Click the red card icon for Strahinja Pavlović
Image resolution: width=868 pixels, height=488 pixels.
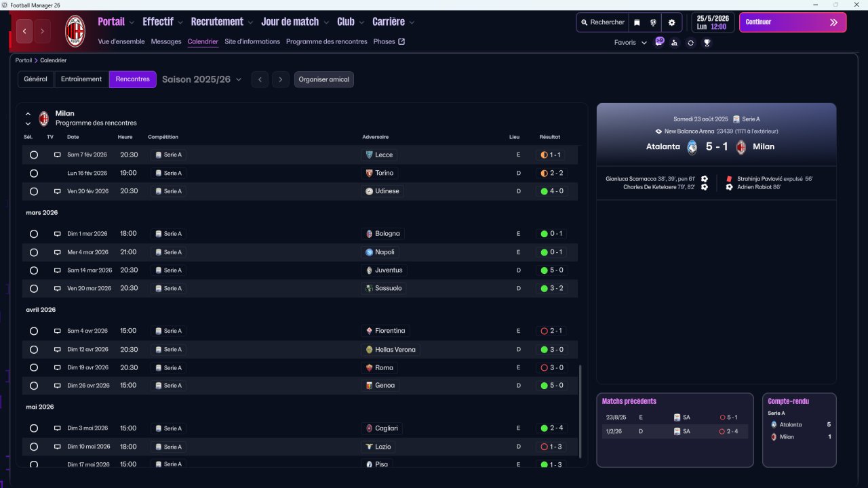pyautogui.click(x=730, y=180)
